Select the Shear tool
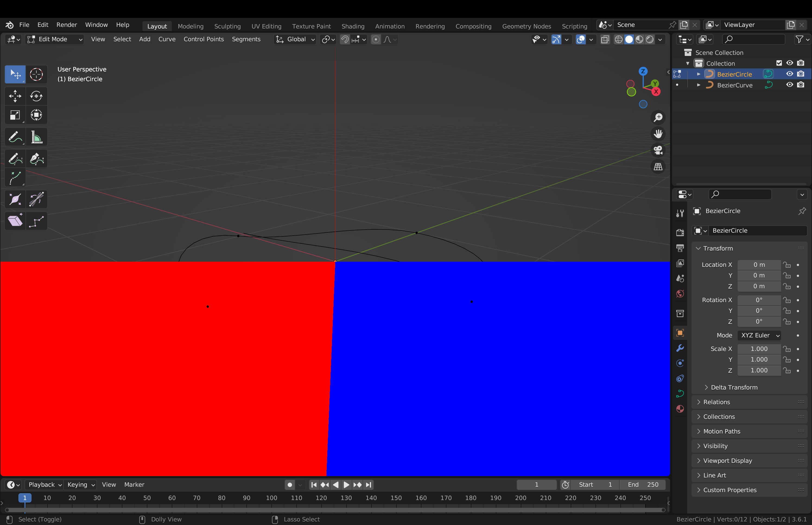The height and width of the screenshot is (525, 812). click(15, 221)
